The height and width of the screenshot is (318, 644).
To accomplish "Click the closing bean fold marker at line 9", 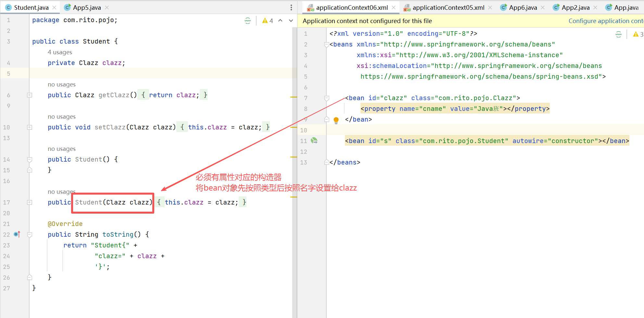I will click(327, 119).
